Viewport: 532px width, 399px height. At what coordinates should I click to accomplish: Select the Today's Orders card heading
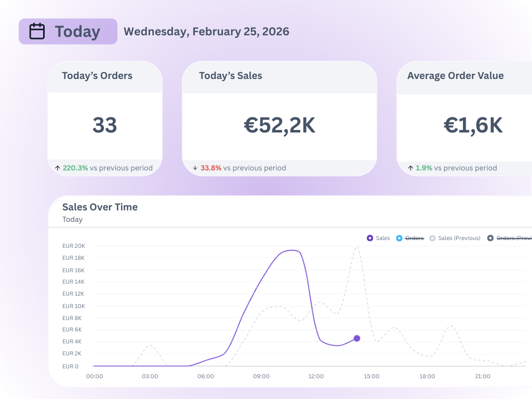point(97,76)
